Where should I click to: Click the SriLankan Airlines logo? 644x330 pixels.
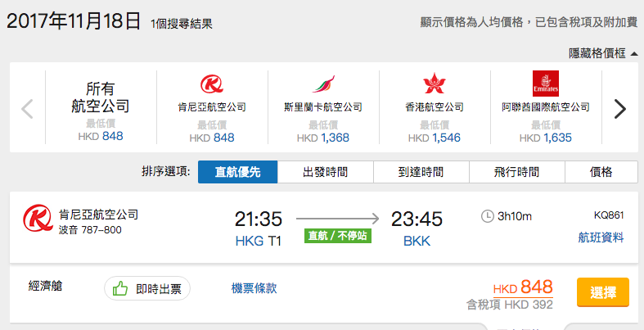323,84
